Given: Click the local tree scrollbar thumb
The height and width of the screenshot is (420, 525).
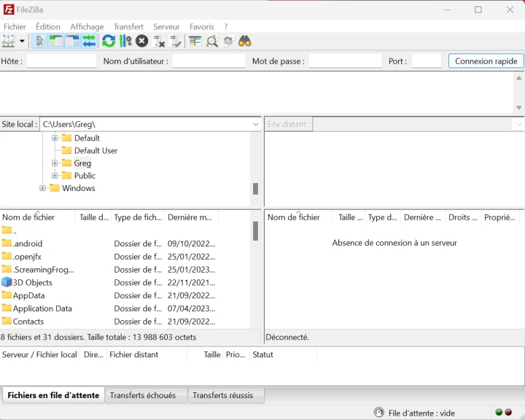Looking at the screenshot, I should pyautogui.click(x=255, y=189).
